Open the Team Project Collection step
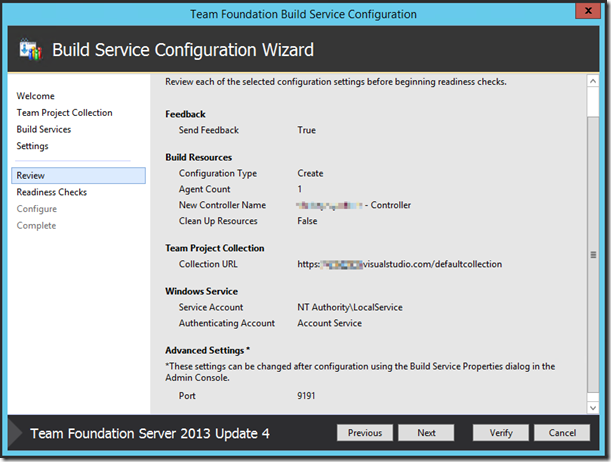This screenshot has width=611, height=462. (64, 113)
